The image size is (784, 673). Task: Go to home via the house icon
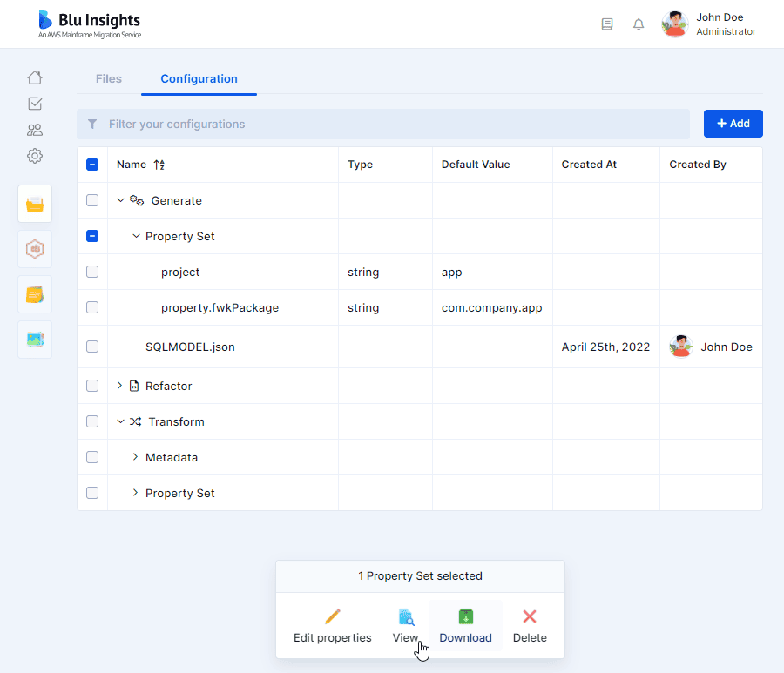pos(35,78)
